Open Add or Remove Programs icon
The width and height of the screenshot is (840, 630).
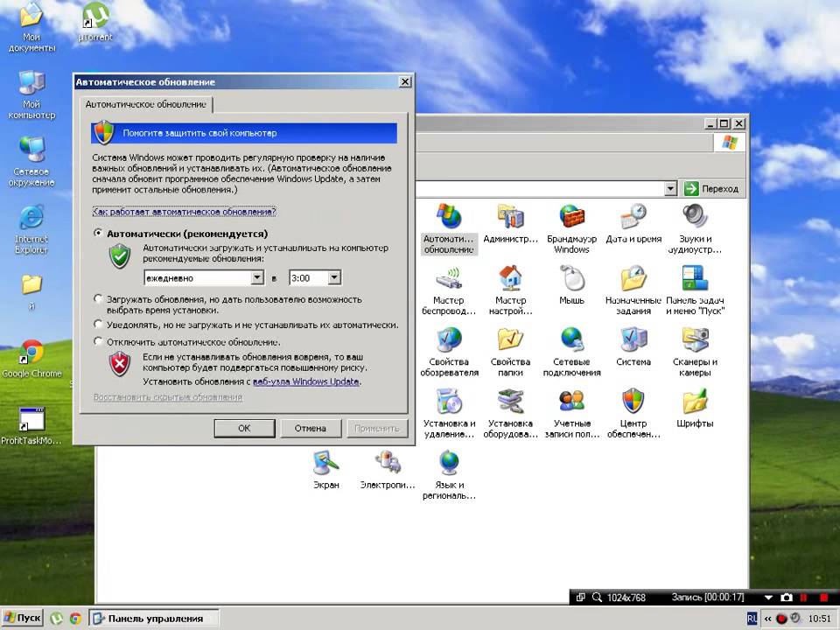tap(449, 413)
